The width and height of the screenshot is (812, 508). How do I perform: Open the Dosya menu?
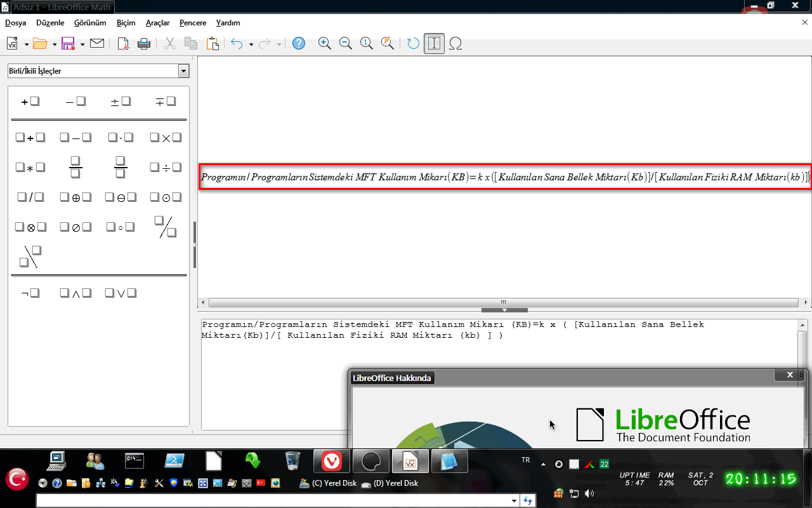coord(16,22)
